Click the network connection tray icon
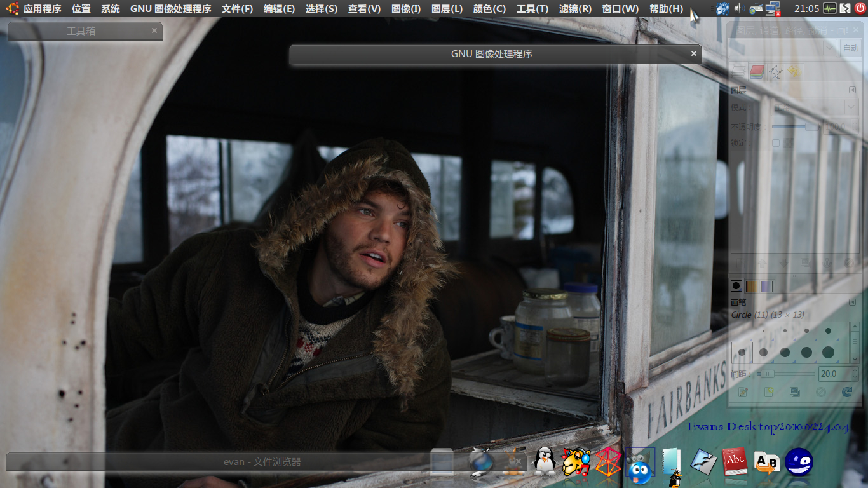Image resolution: width=868 pixels, height=488 pixels. coord(773,9)
